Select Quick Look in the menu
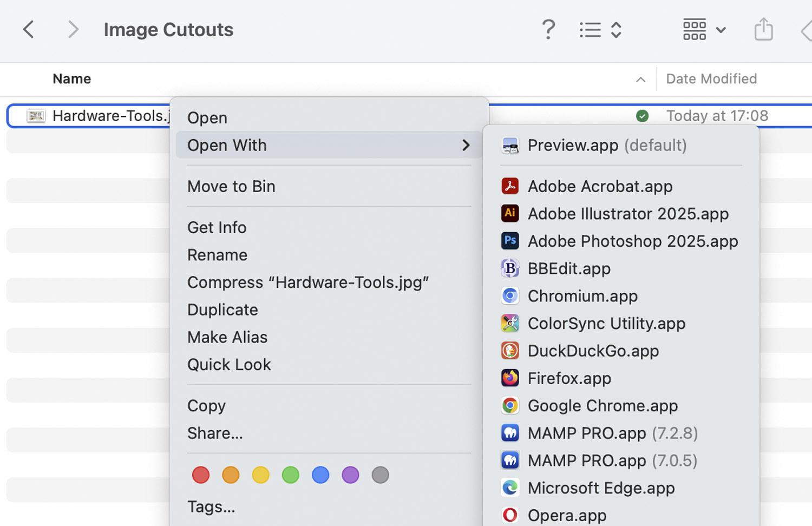Screen dimensions: 812x526 tap(229, 365)
